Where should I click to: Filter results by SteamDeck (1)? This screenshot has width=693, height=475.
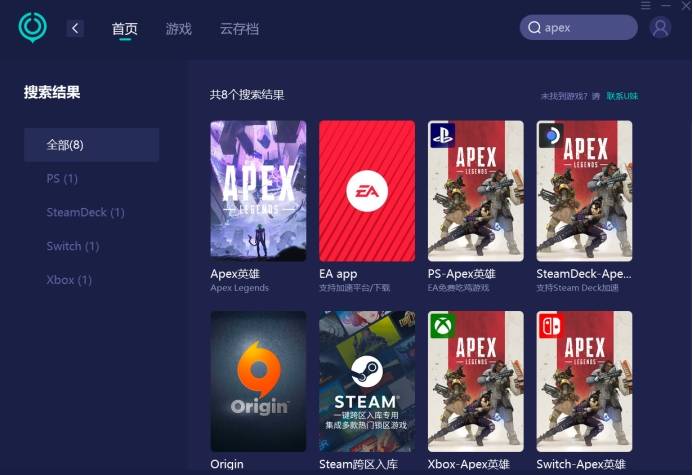pyautogui.click(x=85, y=213)
